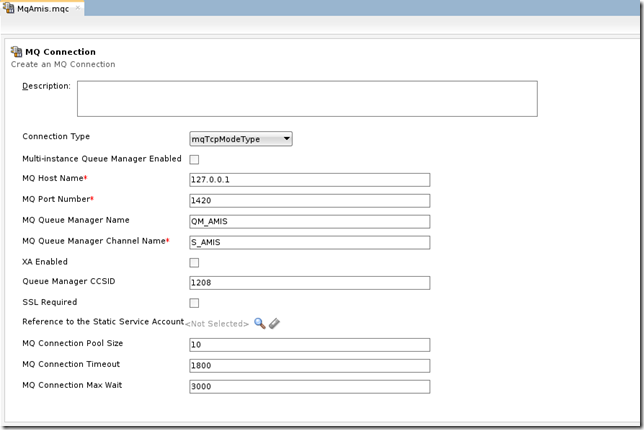Focus the MQ Port Number field

[x=309, y=200]
